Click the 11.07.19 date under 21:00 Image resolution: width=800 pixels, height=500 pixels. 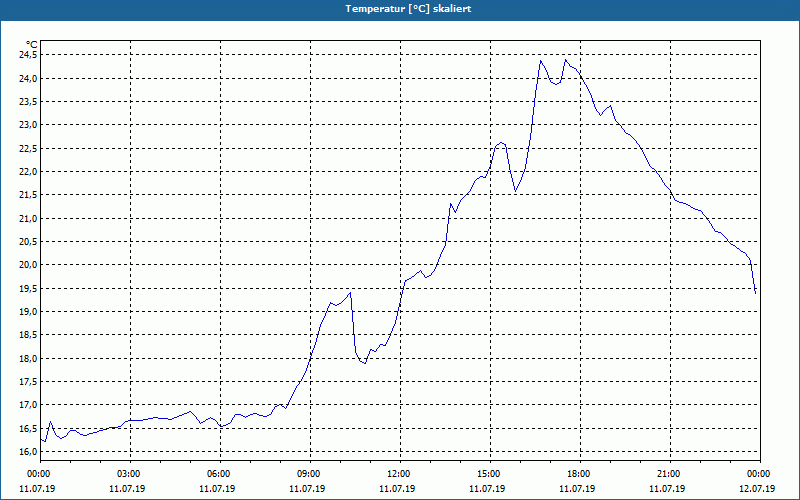tap(667, 488)
